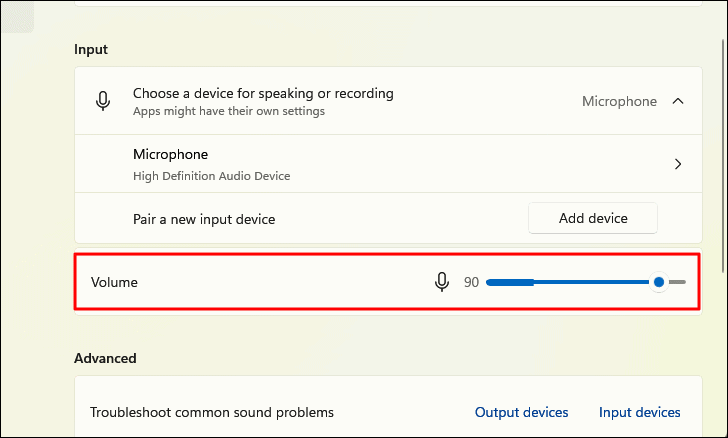Open Microphone properties via the right chevron
Viewport: 728px width, 438px height.
pyautogui.click(x=678, y=164)
